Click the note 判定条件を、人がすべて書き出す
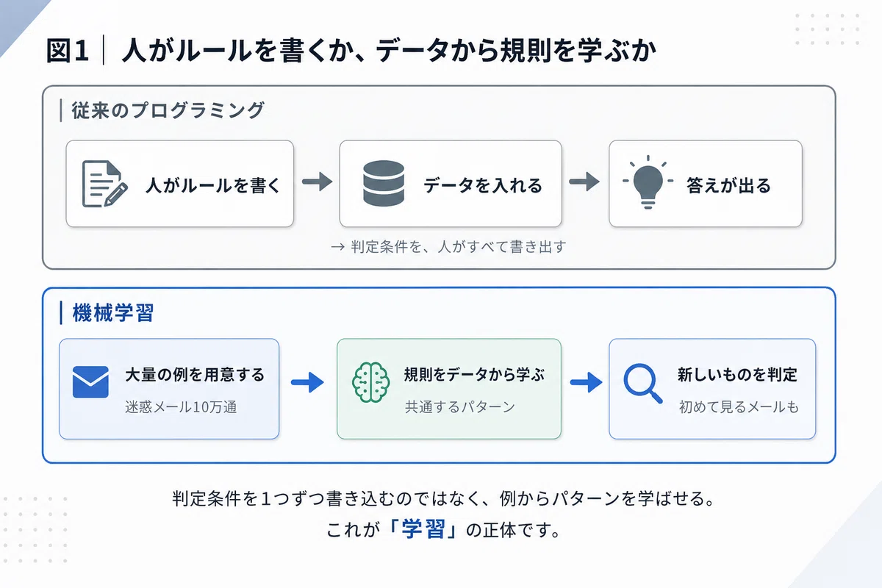Viewport: 882px width, 588px height. tap(449, 247)
